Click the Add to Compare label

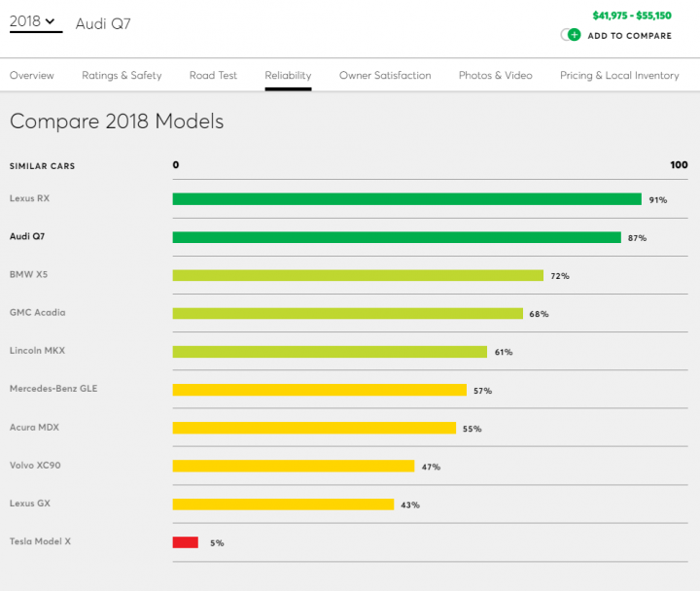pyautogui.click(x=629, y=36)
